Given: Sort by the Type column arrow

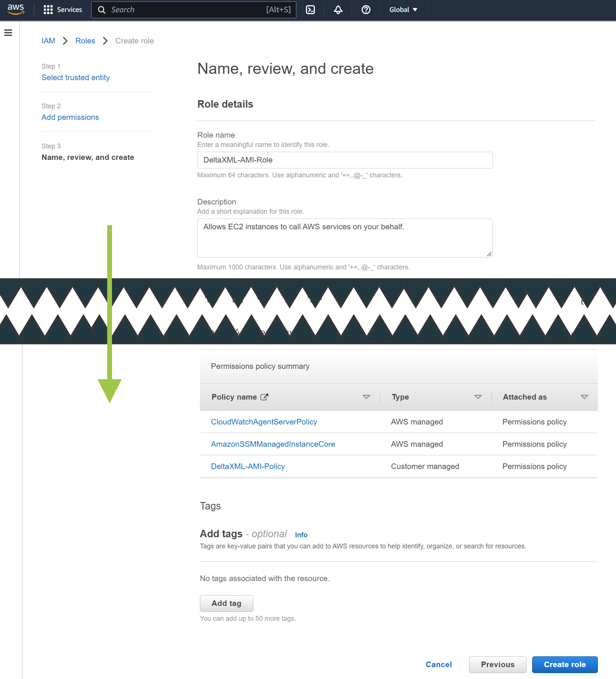Looking at the screenshot, I should point(478,397).
